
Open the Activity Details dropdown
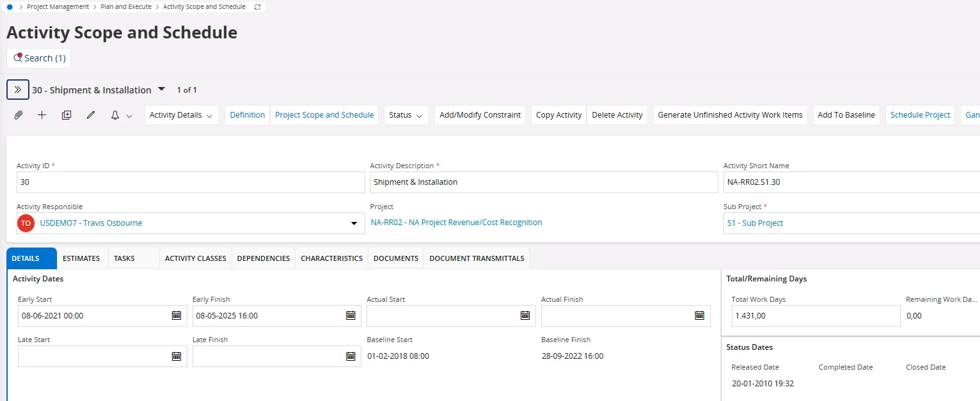click(x=182, y=115)
